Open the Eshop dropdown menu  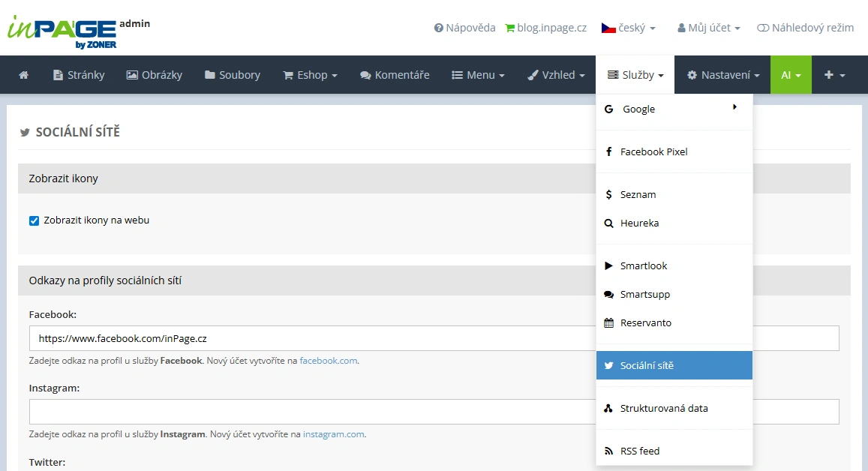pos(310,75)
